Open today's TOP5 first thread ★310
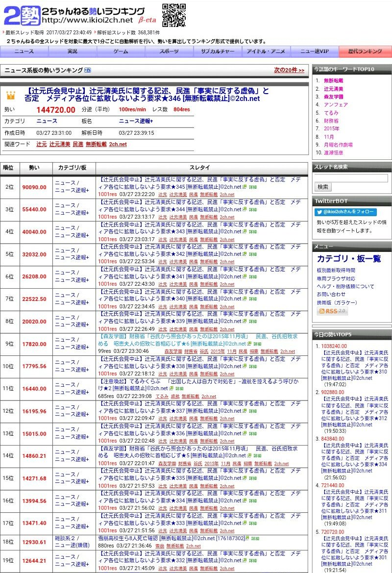The image size is (392, 573). point(355,366)
